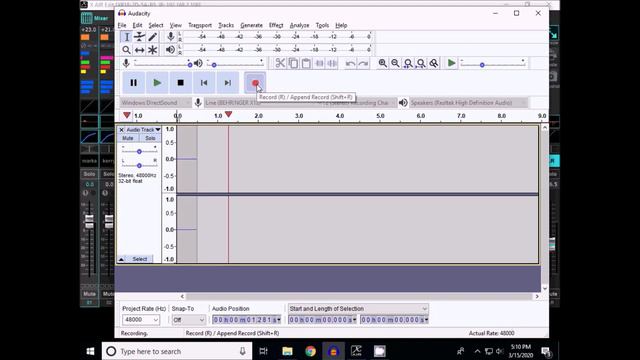Select the Selection (I-beam) tool
The height and width of the screenshot is (360, 640).
point(127,37)
